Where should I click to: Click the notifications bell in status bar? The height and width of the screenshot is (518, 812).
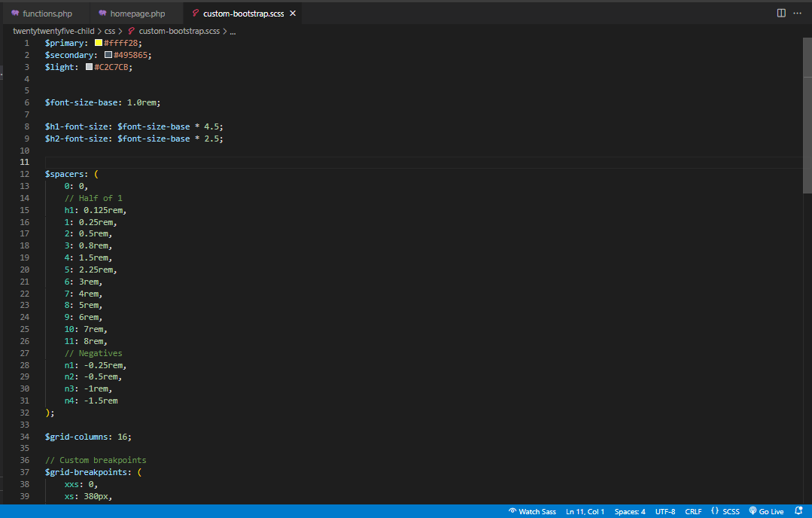click(797, 511)
